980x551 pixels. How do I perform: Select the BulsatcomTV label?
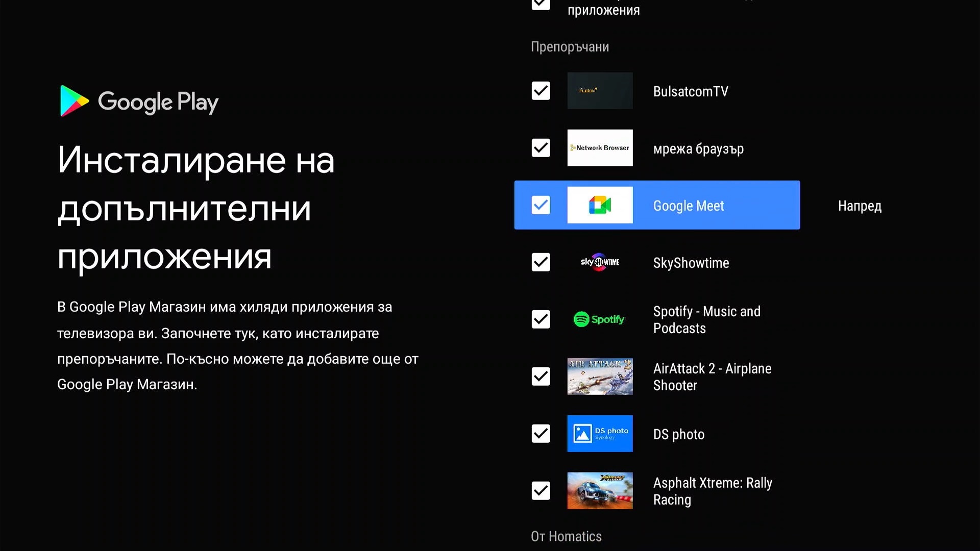pyautogui.click(x=691, y=91)
